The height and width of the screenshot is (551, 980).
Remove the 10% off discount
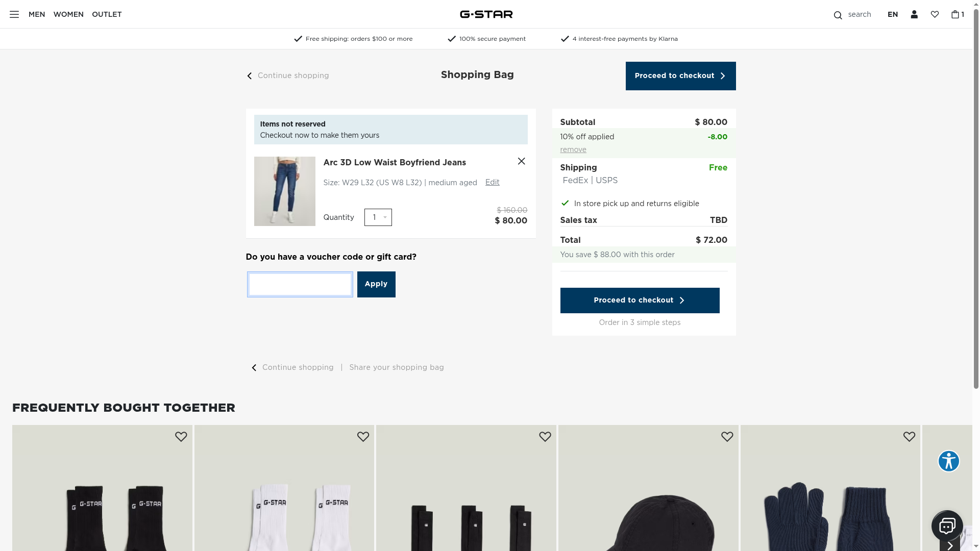coord(573,149)
